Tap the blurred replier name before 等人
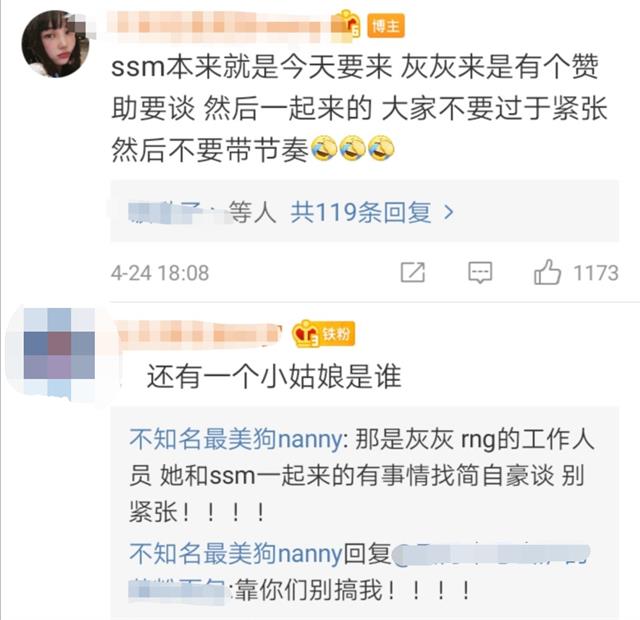640x620 pixels. [x=176, y=213]
